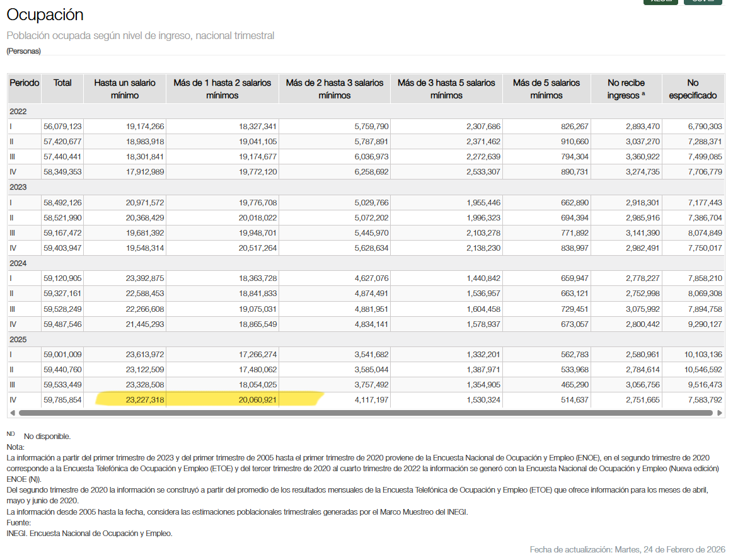The width and height of the screenshot is (733, 560).
Task: Click cell value 19,041,105
Action: tap(258, 142)
